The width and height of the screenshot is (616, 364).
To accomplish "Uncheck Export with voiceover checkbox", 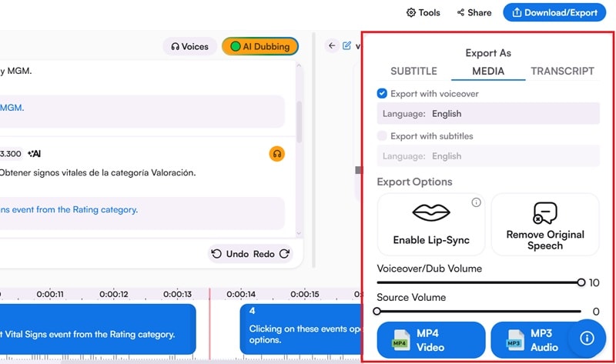I will pos(382,93).
